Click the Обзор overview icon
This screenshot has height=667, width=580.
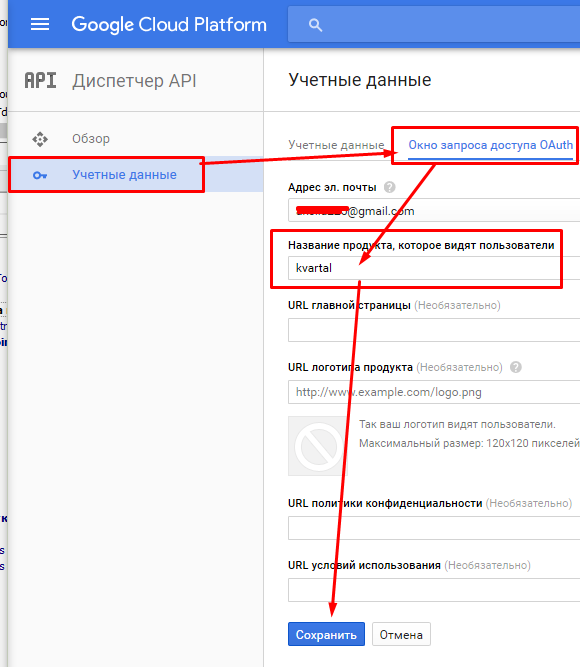pos(40,139)
